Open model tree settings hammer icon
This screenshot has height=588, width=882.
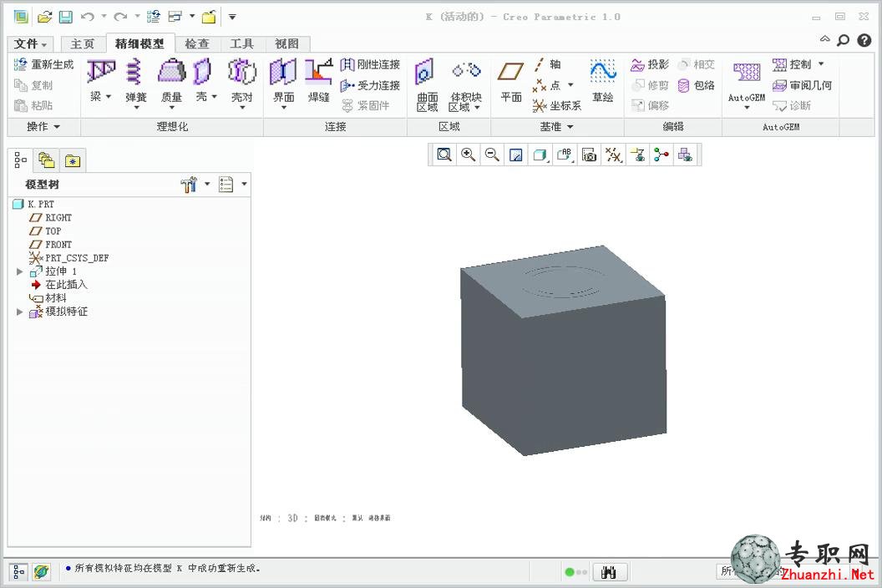[189, 184]
